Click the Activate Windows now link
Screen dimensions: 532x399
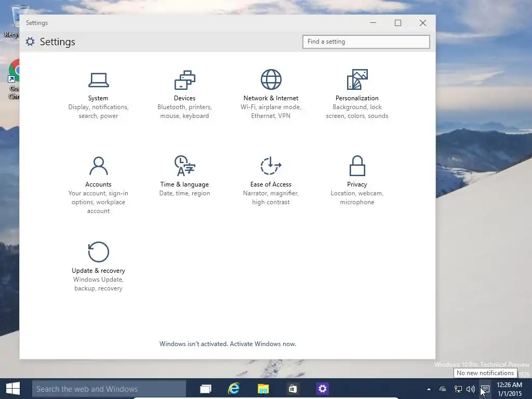pyautogui.click(x=263, y=344)
